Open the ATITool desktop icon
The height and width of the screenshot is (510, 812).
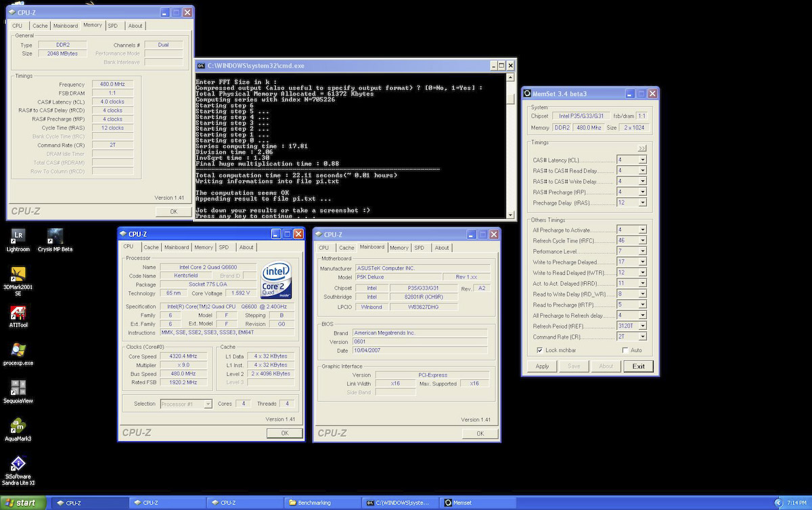pyautogui.click(x=18, y=317)
